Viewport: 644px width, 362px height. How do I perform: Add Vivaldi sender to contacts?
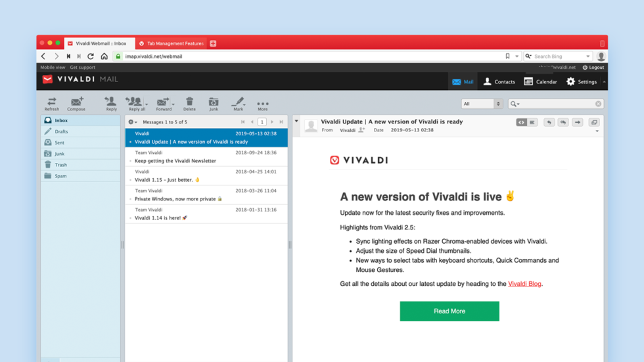coord(361,130)
